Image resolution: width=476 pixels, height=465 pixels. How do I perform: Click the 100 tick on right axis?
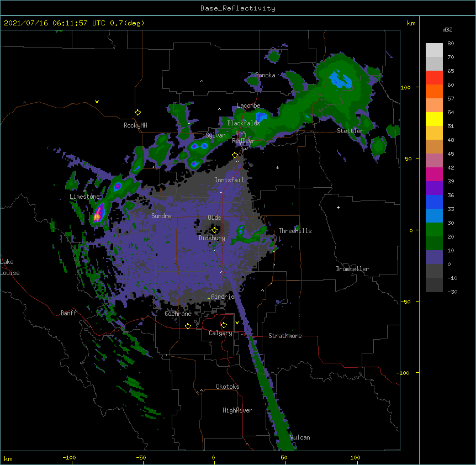tap(405, 87)
